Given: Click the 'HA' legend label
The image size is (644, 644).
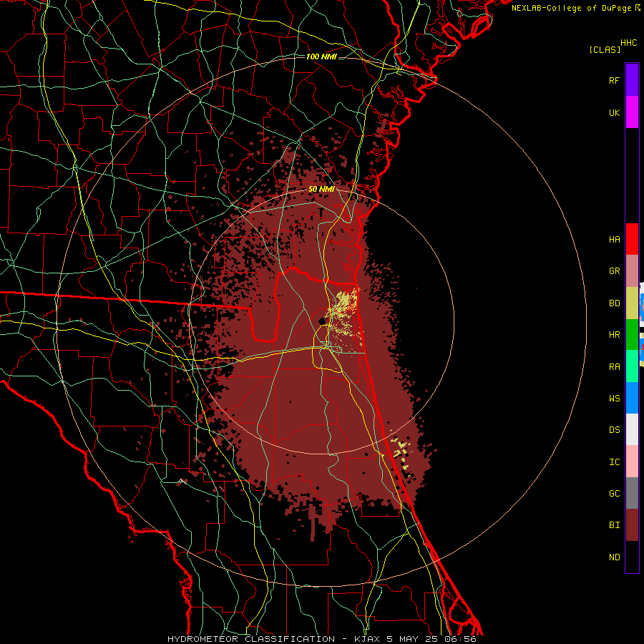Looking at the screenshot, I should [x=614, y=240].
